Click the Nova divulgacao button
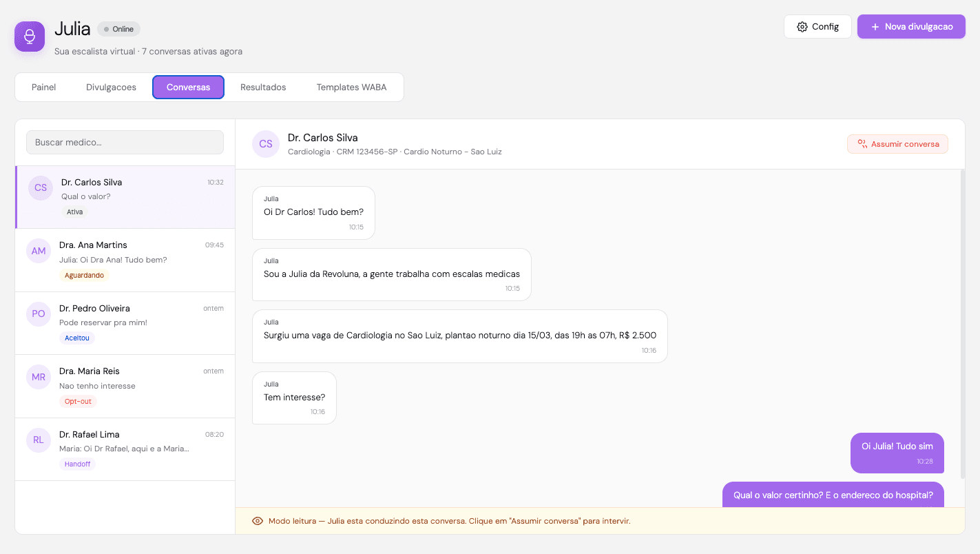The width and height of the screenshot is (980, 554). (911, 26)
